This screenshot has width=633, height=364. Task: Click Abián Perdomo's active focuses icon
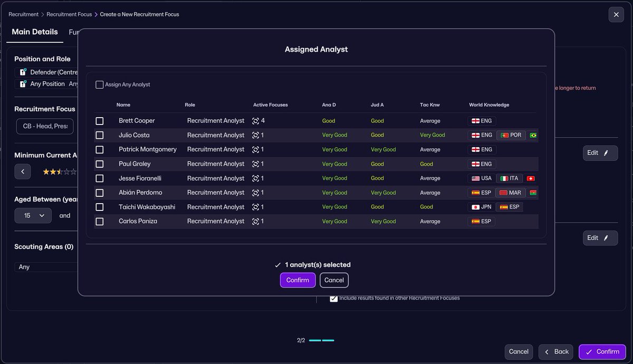coord(255,193)
